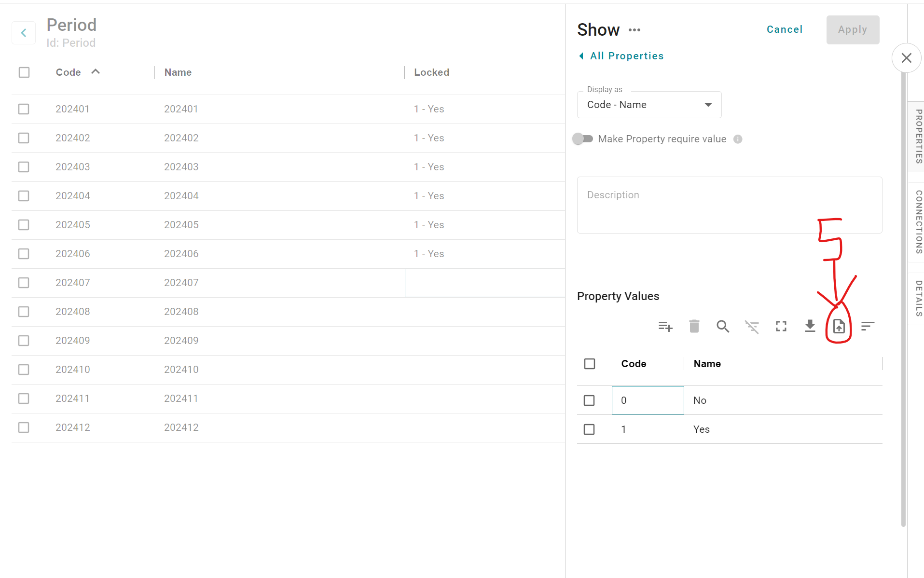Open the three-dot menu next to Show

tap(634, 30)
